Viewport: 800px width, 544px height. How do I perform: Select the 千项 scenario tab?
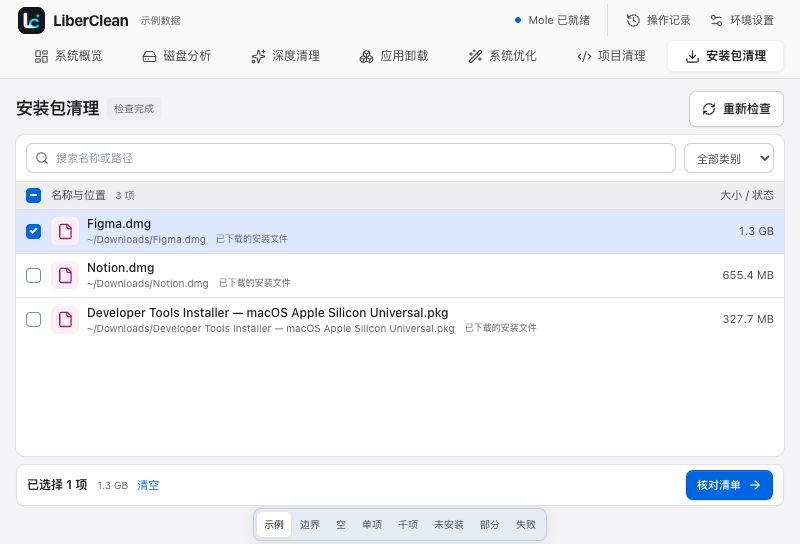[408, 525]
